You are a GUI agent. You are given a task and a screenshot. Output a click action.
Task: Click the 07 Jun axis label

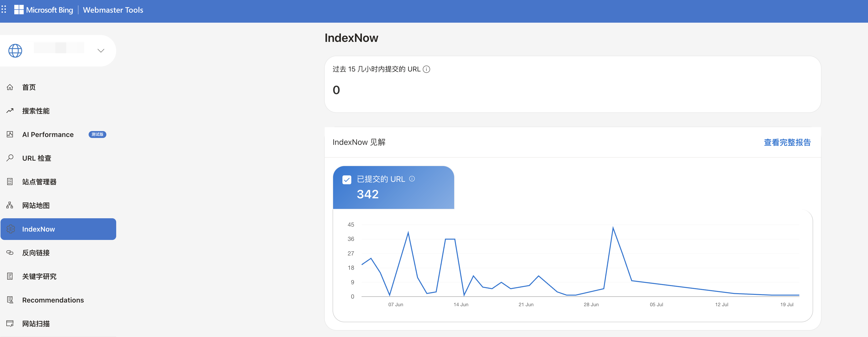pyautogui.click(x=396, y=304)
